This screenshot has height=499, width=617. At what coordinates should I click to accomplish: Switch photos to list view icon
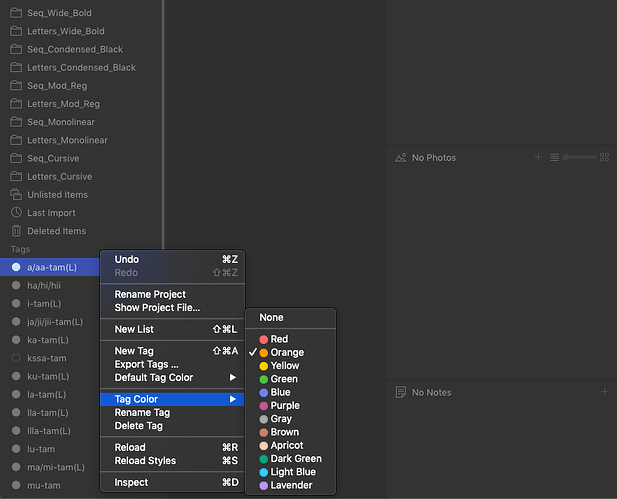click(x=554, y=157)
